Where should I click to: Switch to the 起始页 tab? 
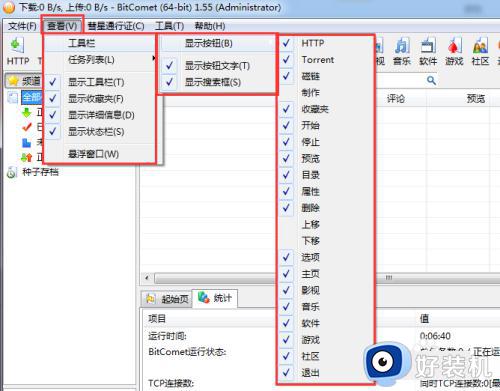167,299
